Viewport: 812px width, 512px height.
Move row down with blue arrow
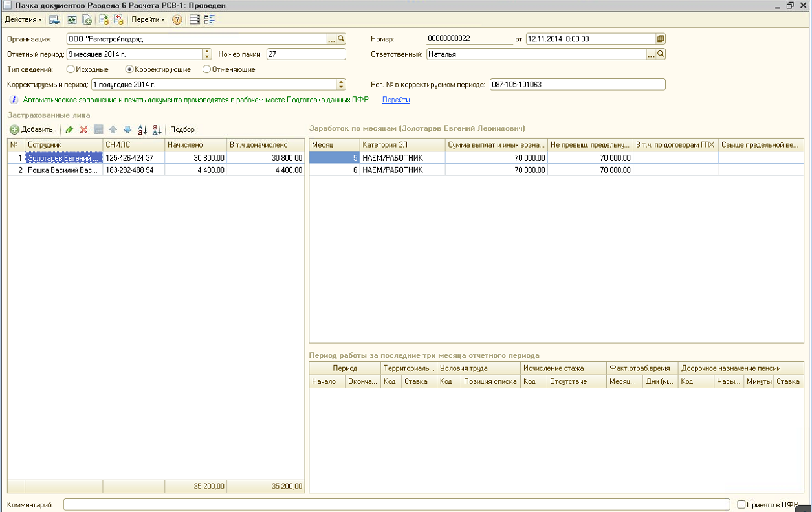(x=127, y=129)
